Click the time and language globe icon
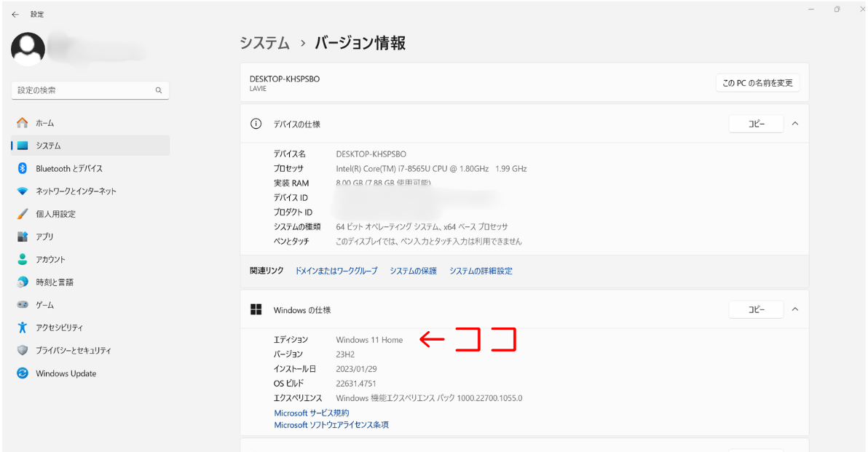 click(x=22, y=282)
